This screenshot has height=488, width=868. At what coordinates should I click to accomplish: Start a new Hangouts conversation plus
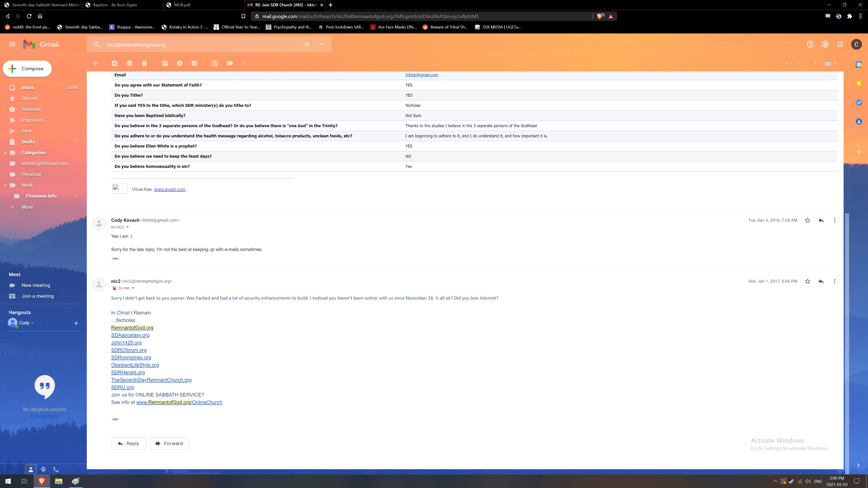[x=76, y=323]
